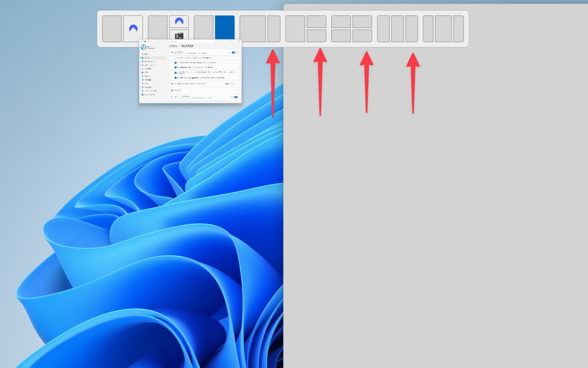Viewport: 588px width, 368px height.
Task: Expand the row between the dropdown and bottom toggle
Action: 204,91
